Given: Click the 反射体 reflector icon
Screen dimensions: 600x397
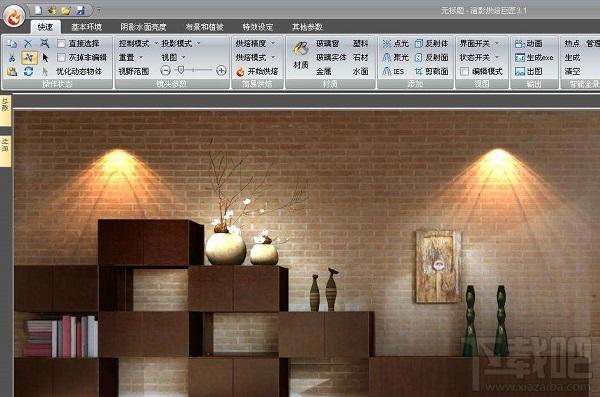Looking at the screenshot, I should click(x=419, y=44).
